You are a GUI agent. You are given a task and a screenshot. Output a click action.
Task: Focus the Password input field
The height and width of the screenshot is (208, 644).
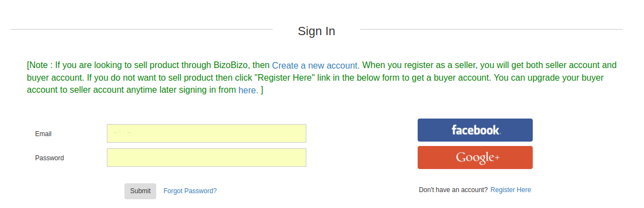click(206, 158)
